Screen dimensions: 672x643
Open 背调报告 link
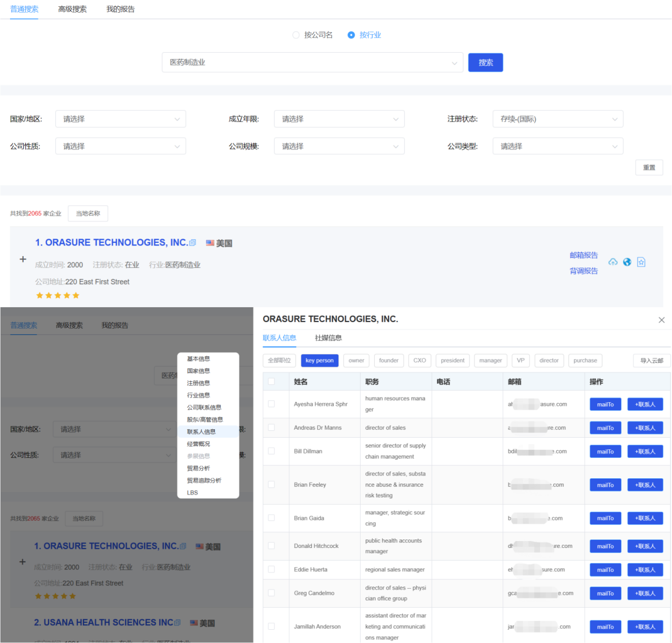(x=584, y=271)
